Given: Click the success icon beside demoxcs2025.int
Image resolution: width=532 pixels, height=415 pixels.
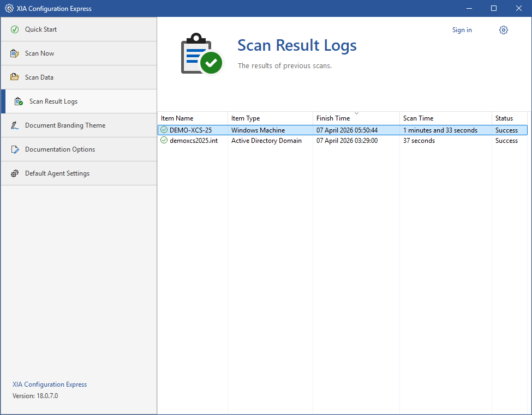Looking at the screenshot, I should point(164,141).
